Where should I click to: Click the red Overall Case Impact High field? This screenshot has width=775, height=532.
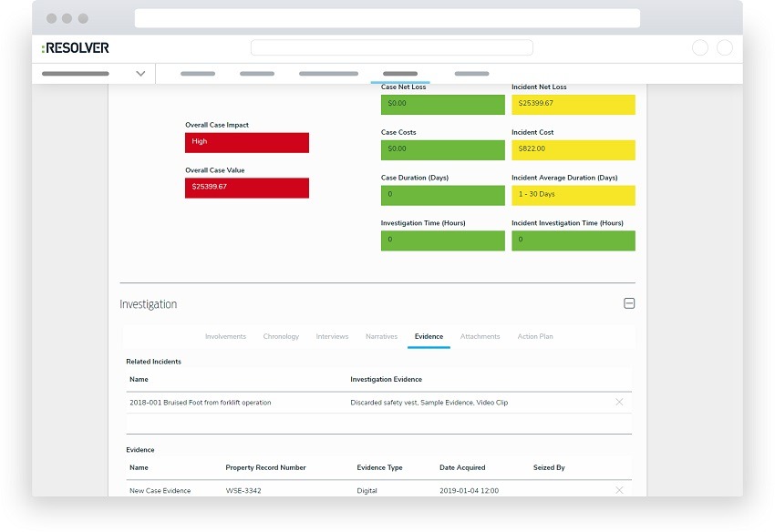point(247,142)
